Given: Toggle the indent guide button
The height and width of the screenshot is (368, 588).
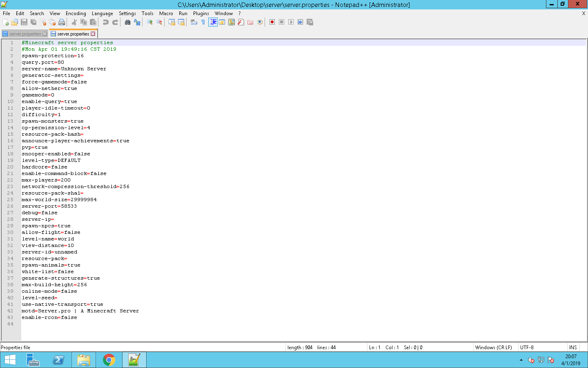Looking at the screenshot, I should tap(213, 22).
